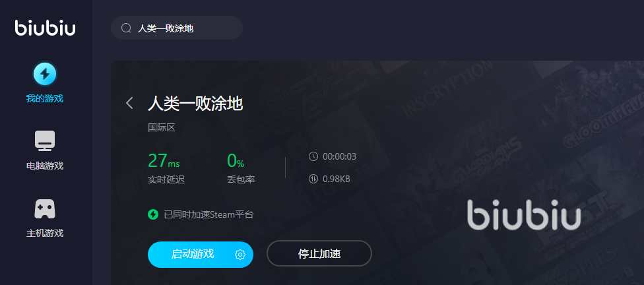Screen dimensions: 644x285
Task: Click the clock duration icon
Action: [313, 156]
